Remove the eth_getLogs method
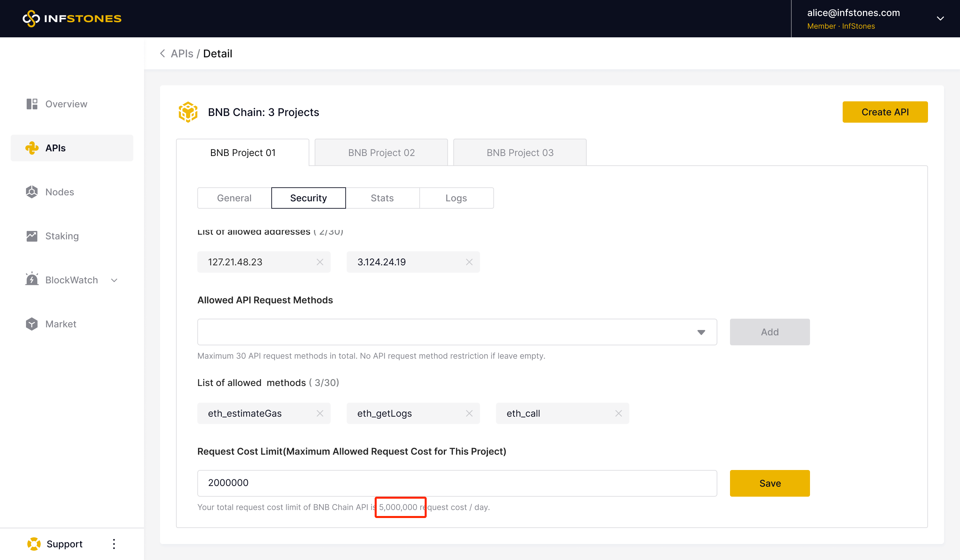Image resolution: width=960 pixels, height=560 pixels. coord(469,413)
